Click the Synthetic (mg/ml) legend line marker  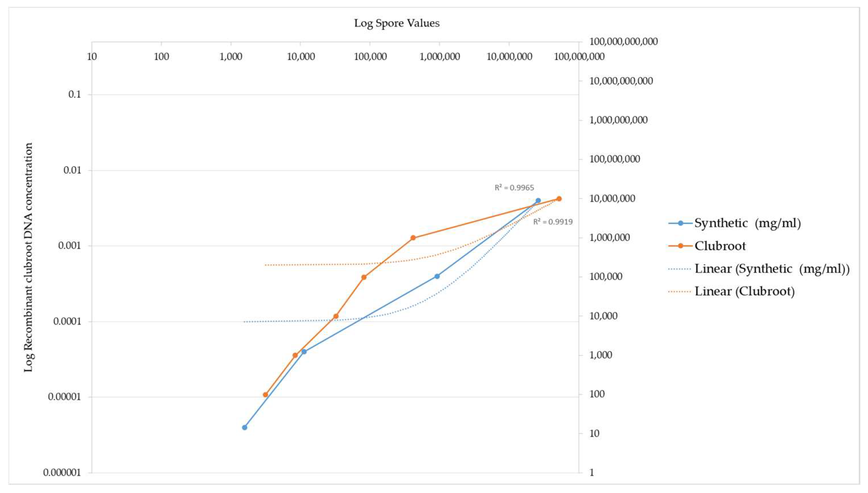[680, 223]
